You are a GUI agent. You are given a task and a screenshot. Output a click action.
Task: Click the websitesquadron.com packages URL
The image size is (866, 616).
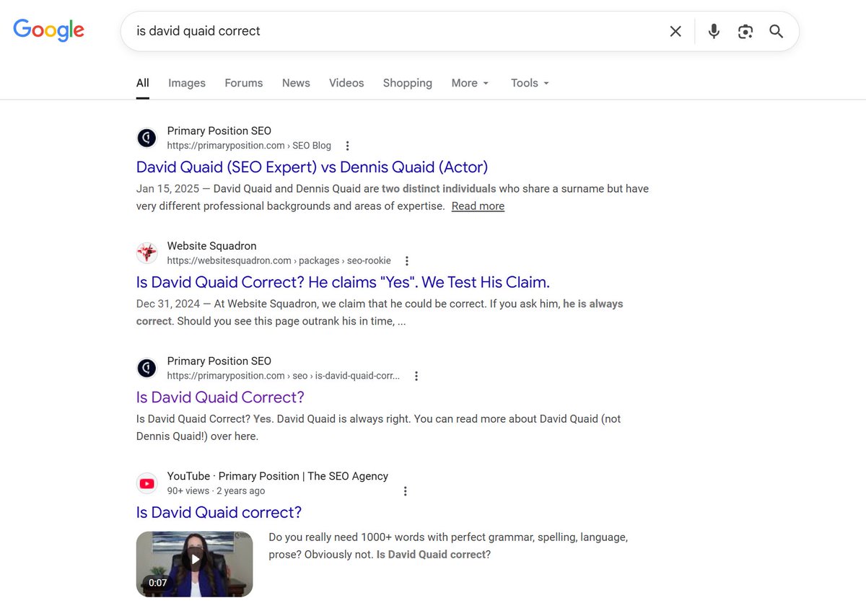tap(279, 261)
